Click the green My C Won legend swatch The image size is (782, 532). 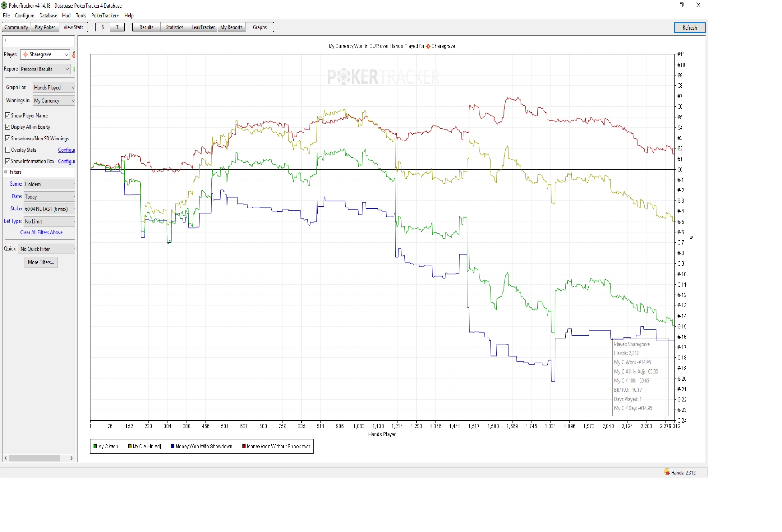click(95, 446)
